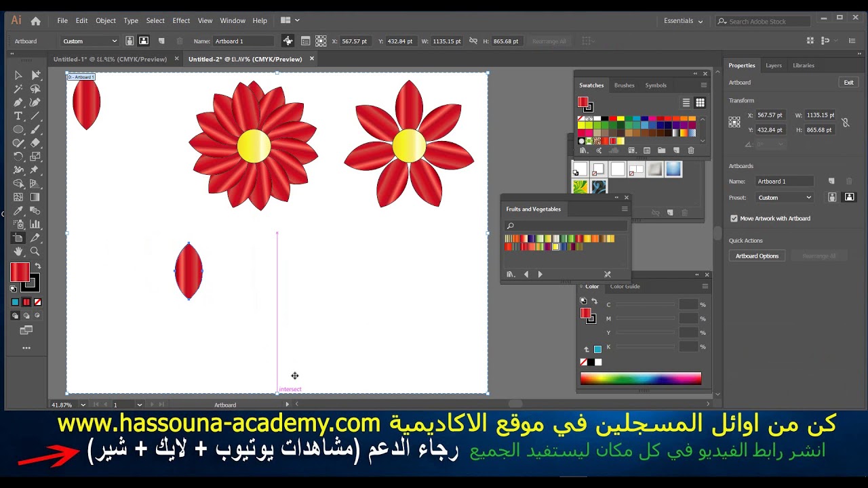The width and height of the screenshot is (868, 488).
Task: Choose the Eraser tool
Action: tap(35, 143)
